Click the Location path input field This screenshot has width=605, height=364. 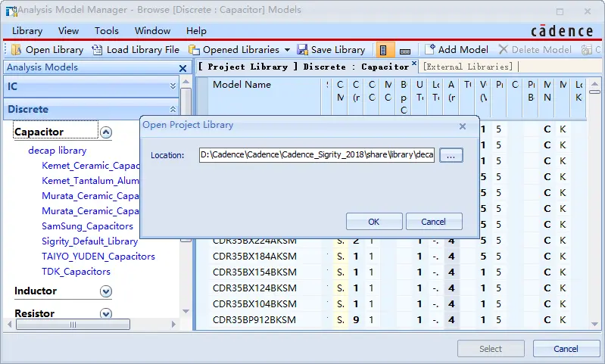pos(317,155)
